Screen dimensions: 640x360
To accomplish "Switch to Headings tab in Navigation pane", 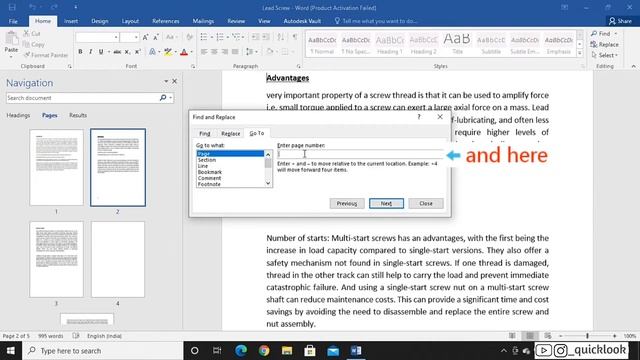I will (18, 116).
